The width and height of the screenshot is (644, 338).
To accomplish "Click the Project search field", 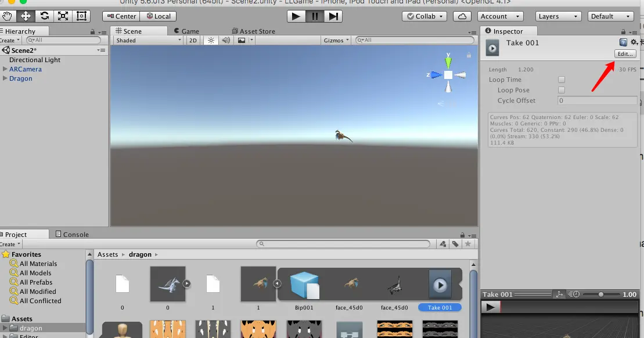I will [x=343, y=244].
